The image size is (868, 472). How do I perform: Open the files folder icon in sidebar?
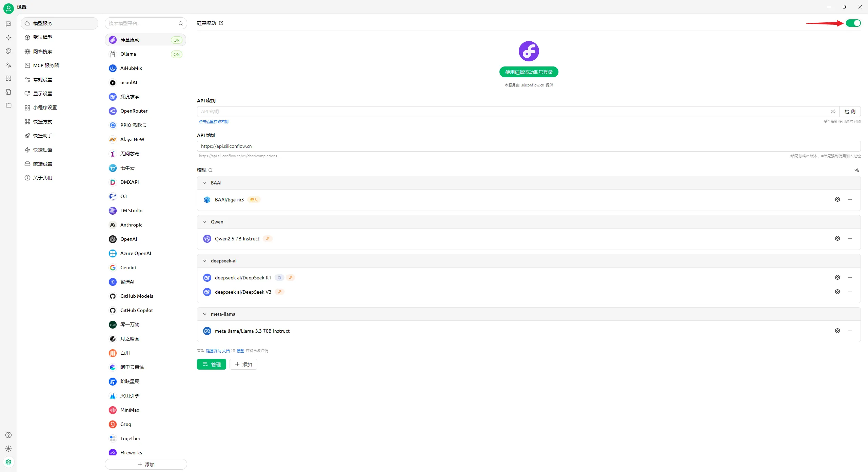point(8,105)
